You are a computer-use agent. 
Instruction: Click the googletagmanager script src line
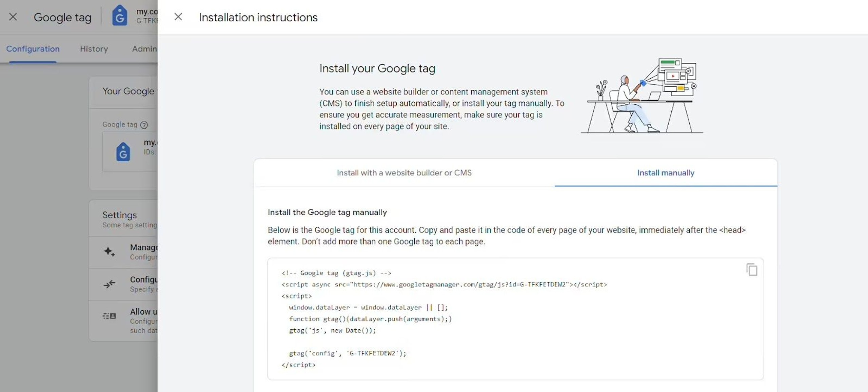tap(444, 285)
